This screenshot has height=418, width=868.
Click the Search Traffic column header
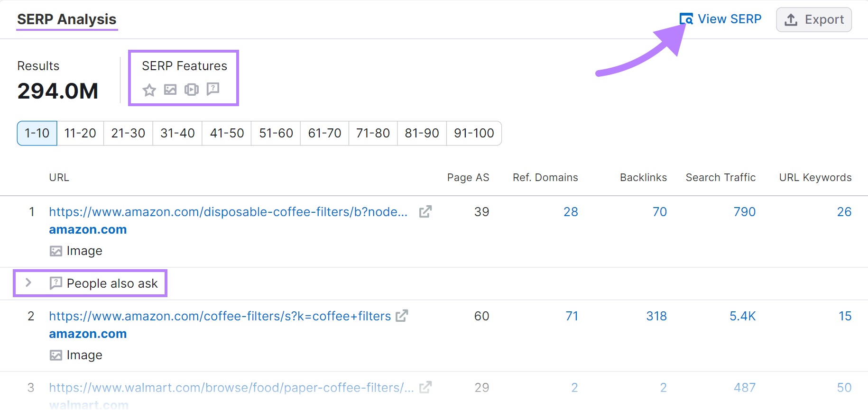click(x=720, y=178)
